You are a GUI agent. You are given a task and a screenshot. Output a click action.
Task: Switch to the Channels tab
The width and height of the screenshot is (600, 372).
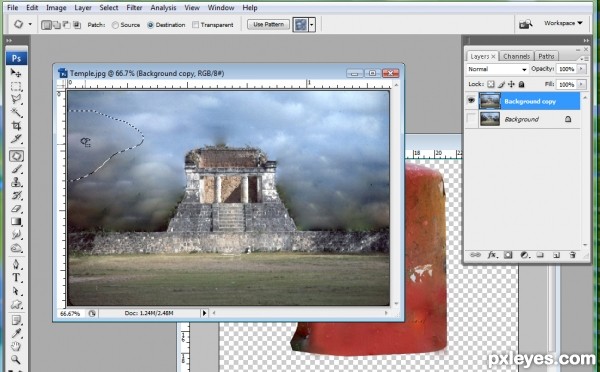(516, 56)
